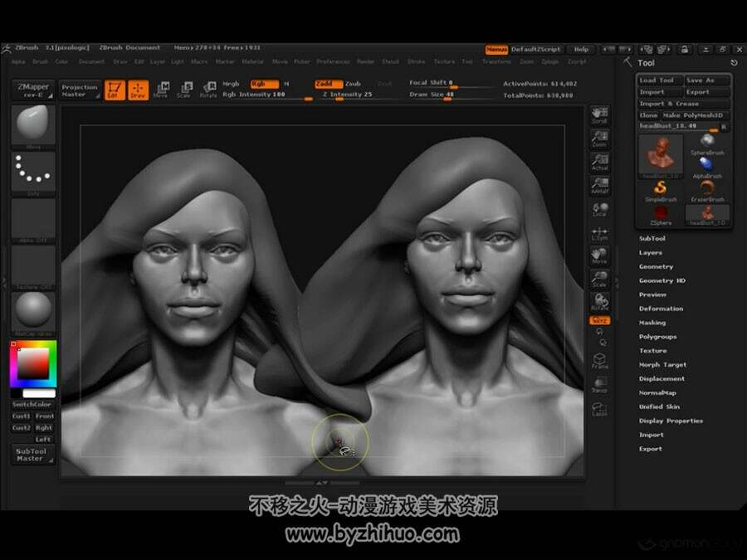Toggle the orange Menus button
Image resolution: width=747 pixels, height=560 pixels.
(x=496, y=50)
